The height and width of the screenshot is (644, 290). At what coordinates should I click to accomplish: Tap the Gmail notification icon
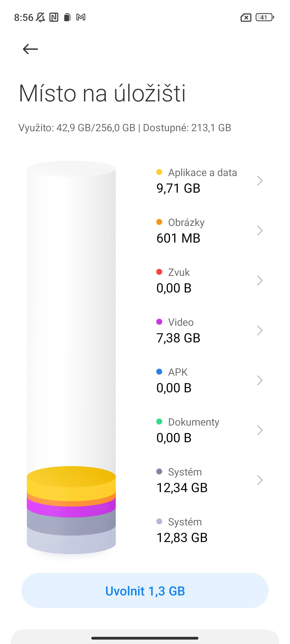pyautogui.click(x=81, y=17)
